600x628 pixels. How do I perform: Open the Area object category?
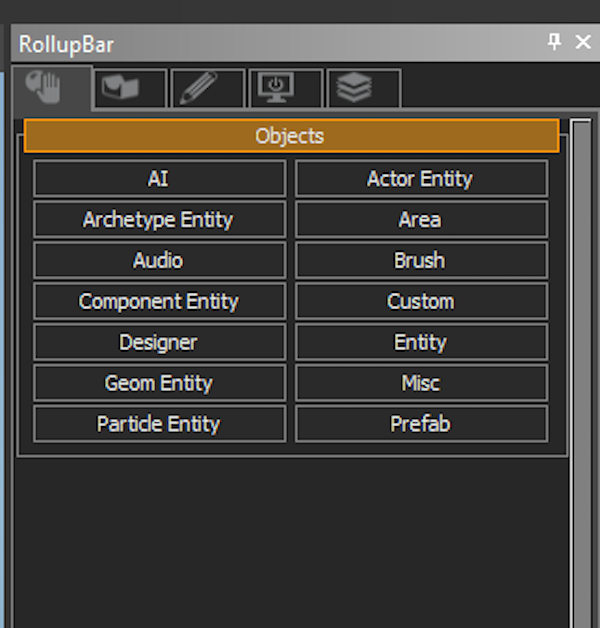click(421, 219)
